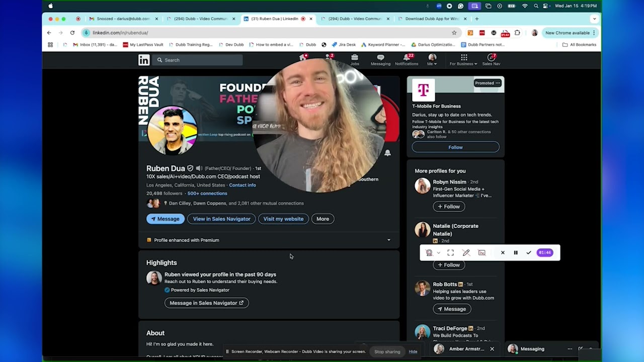This screenshot has height=362, width=644.
Task: View mutual connections with Dan Cilley
Action: [236, 203]
